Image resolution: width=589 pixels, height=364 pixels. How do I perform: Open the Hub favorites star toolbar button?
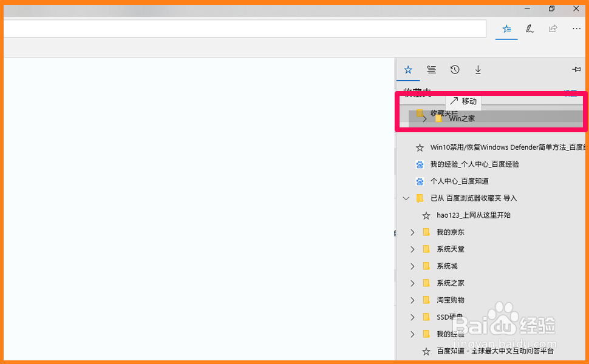click(506, 29)
